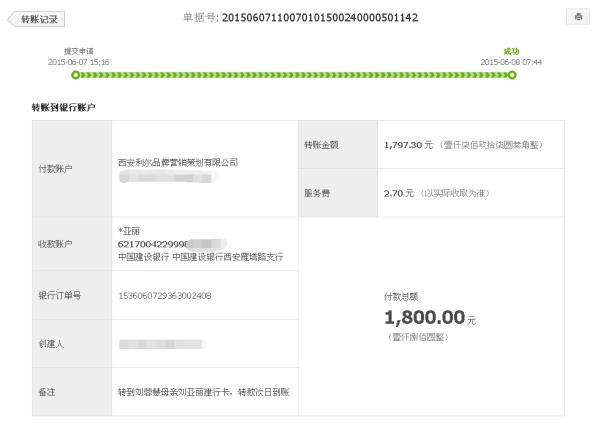This screenshot has width=600, height=423.
Task: Go back via the 转账记录 button
Action: [x=38, y=19]
